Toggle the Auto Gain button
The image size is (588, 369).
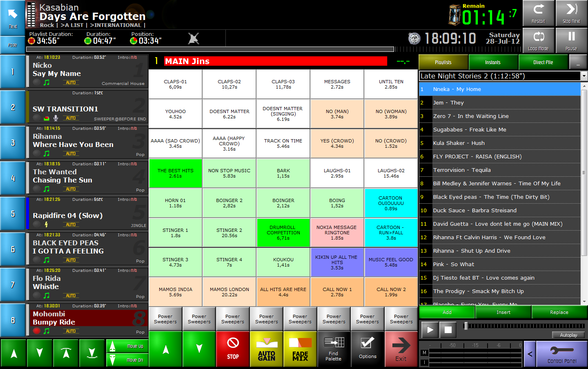click(267, 349)
